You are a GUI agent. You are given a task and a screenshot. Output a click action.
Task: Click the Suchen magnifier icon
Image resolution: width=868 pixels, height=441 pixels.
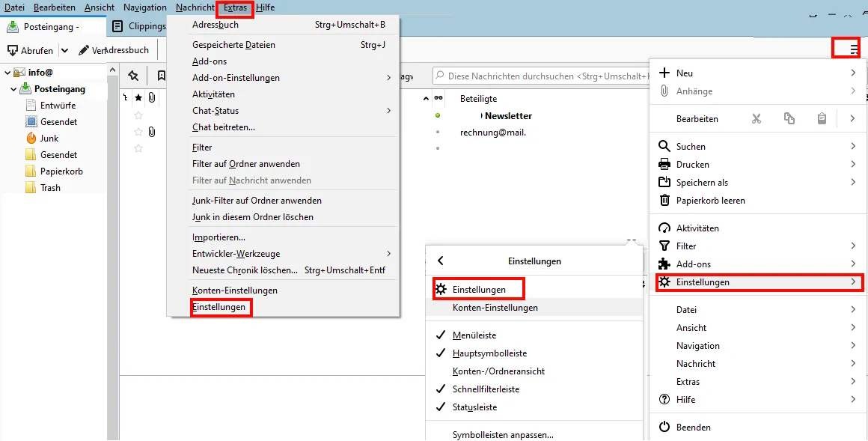[x=665, y=146]
